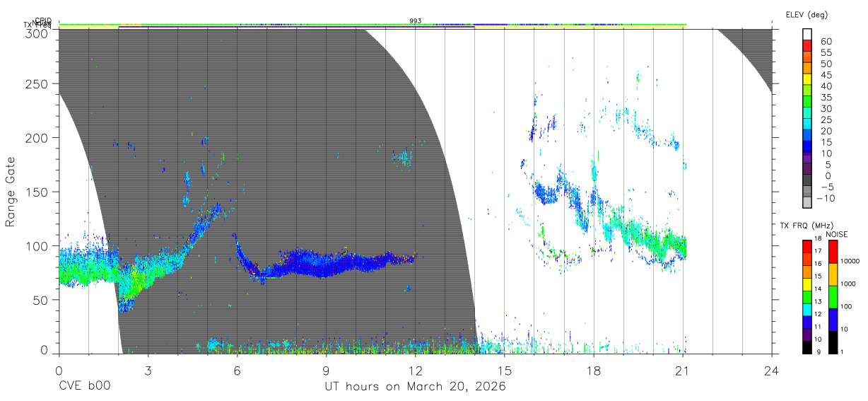Select the blue ELEV swatch between 15 and 20
This screenshot has height=401, width=868.
808,136
